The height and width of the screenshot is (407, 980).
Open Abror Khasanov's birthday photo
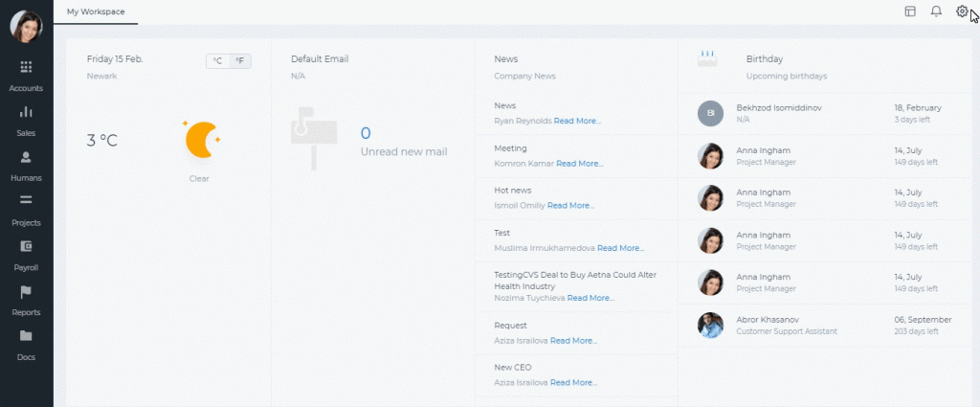pyautogui.click(x=711, y=325)
